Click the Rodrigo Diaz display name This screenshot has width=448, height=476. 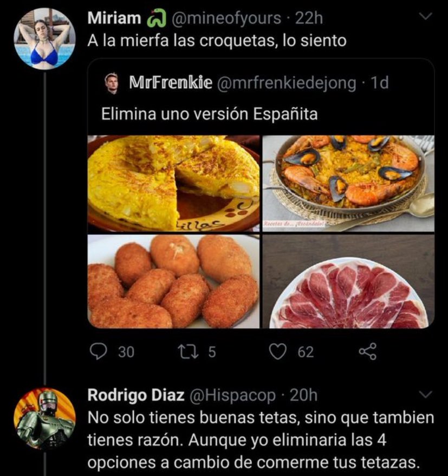tap(134, 395)
